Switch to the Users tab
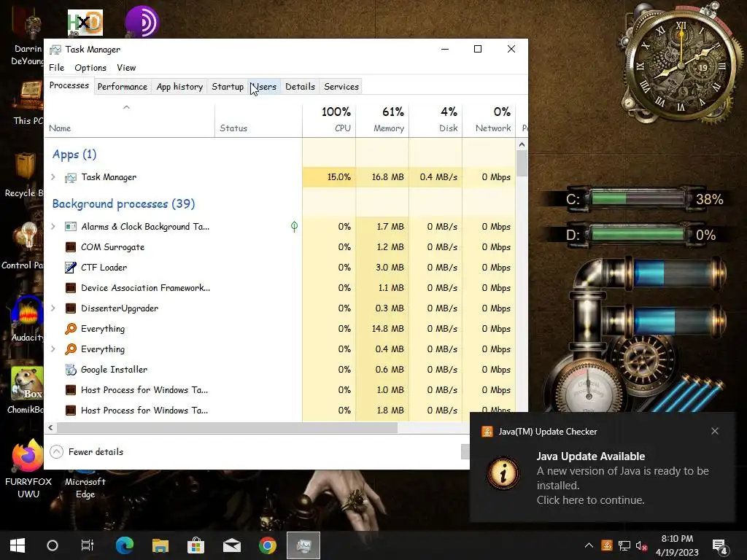Image resolution: width=747 pixels, height=560 pixels. point(264,87)
